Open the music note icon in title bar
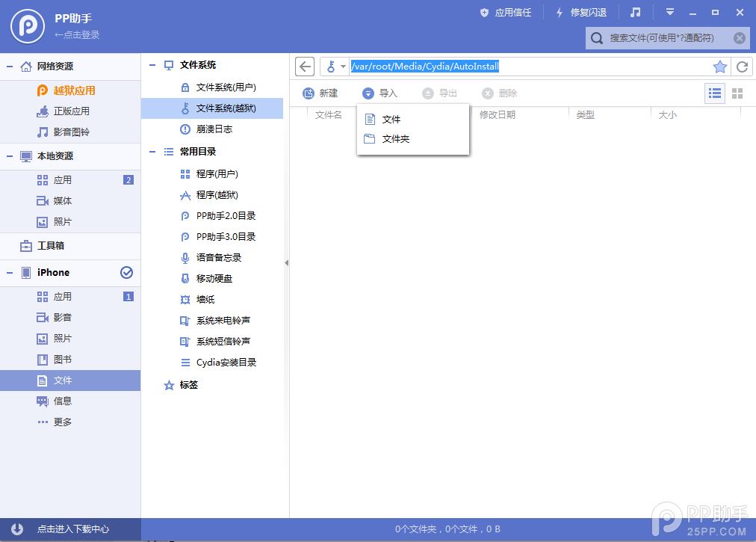 [x=635, y=12]
